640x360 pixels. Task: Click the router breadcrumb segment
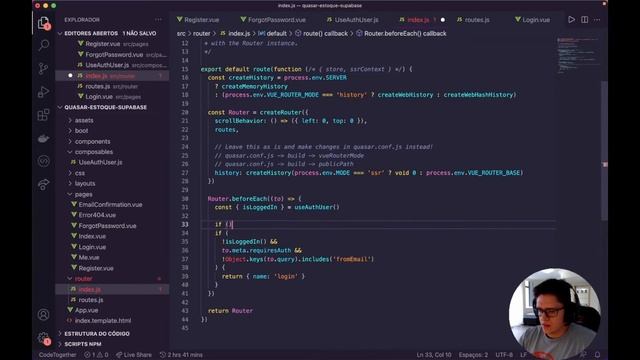click(201, 33)
